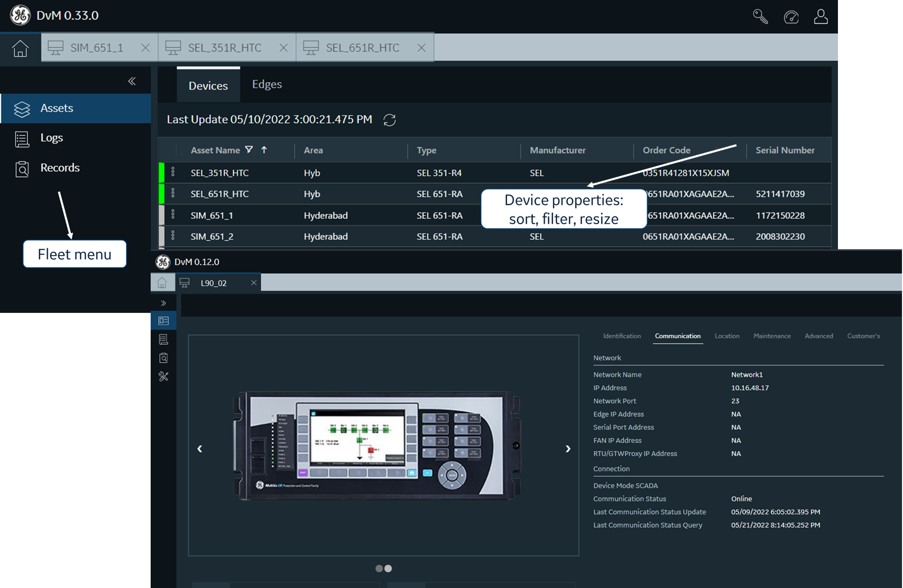Select first carousel dot indicator

coord(379,568)
